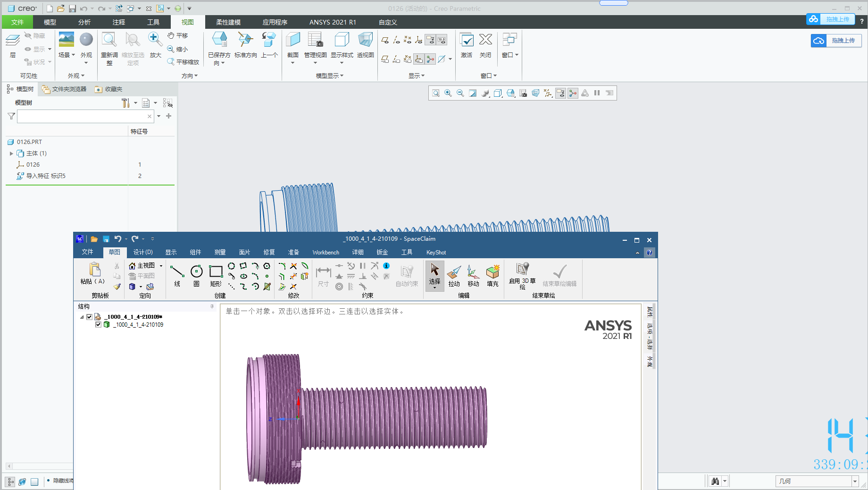868x490 pixels.
Task: Toggle checkbox for _1000_4_1_4-210109* root structure node
Action: 89,317
